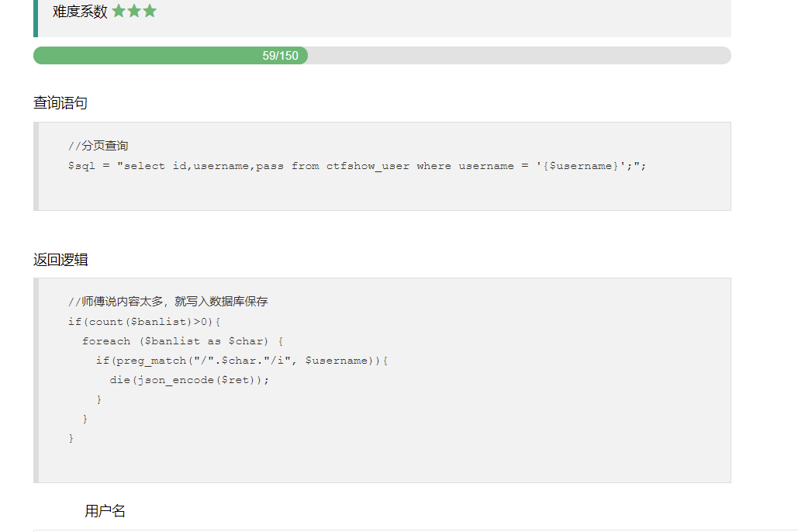Click the $sql select statement line
The height and width of the screenshot is (532, 798).
(358, 166)
